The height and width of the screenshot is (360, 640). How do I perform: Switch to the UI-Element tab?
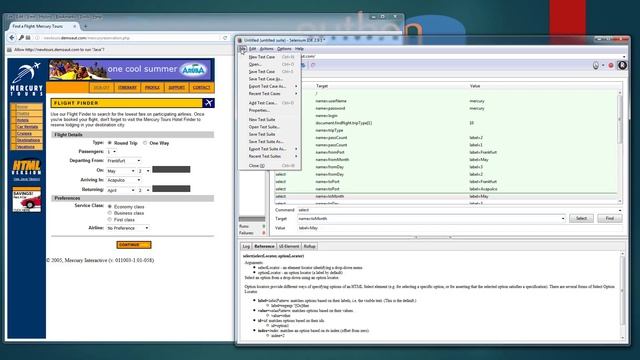coord(289,247)
